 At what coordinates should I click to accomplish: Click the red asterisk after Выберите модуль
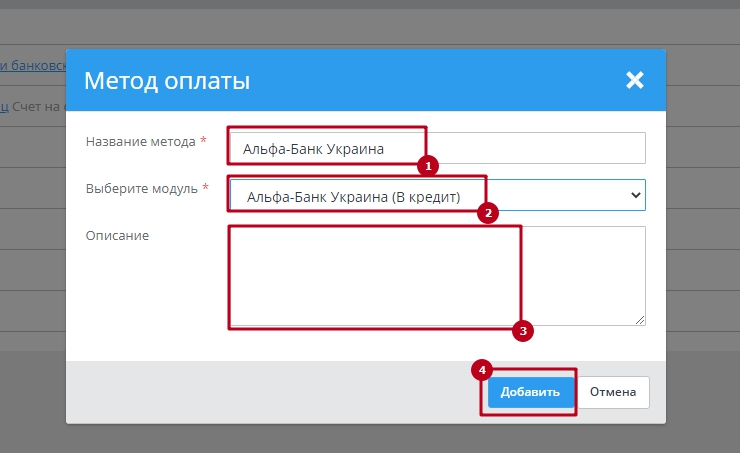[x=206, y=188]
